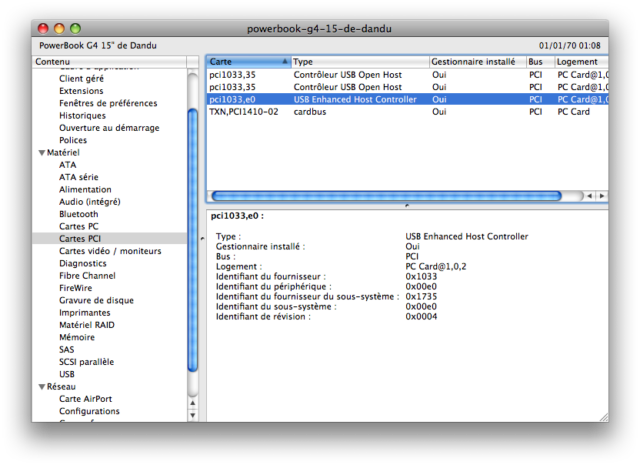Sort by the Logement column header

(581, 62)
